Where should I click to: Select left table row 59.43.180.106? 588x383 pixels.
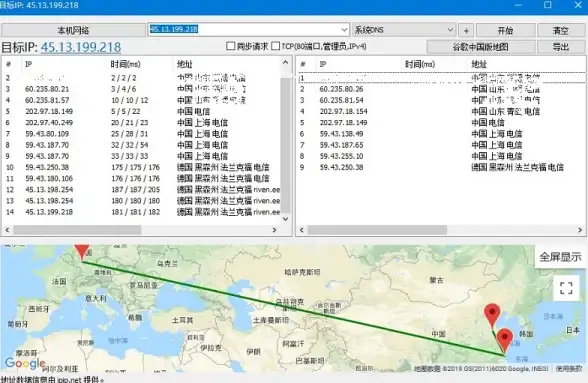click(x=142, y=179)
